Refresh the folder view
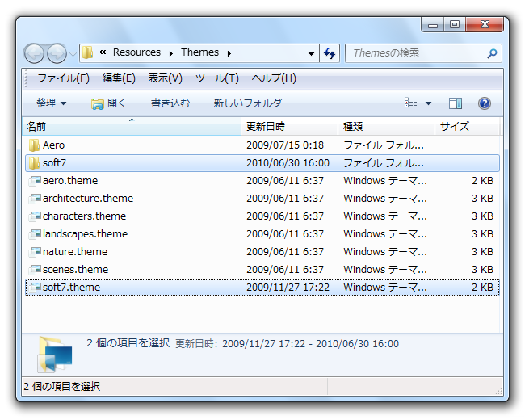This screenshot has height=420, width=529. coord(330,53)
